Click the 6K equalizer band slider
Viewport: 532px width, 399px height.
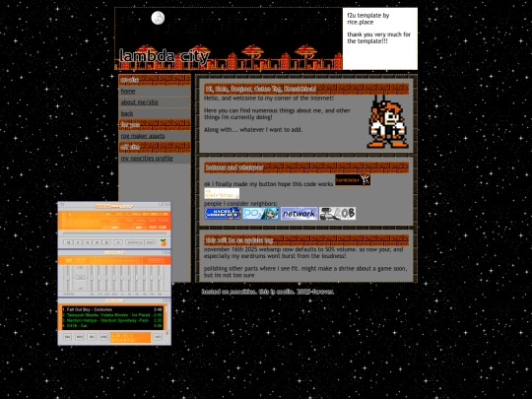137,278
